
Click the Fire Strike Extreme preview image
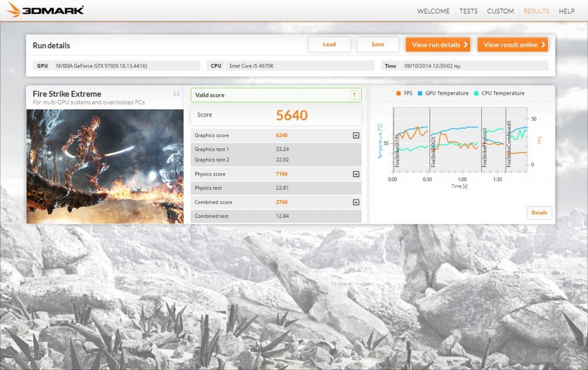pyautogui.click(x=105, y=166)
